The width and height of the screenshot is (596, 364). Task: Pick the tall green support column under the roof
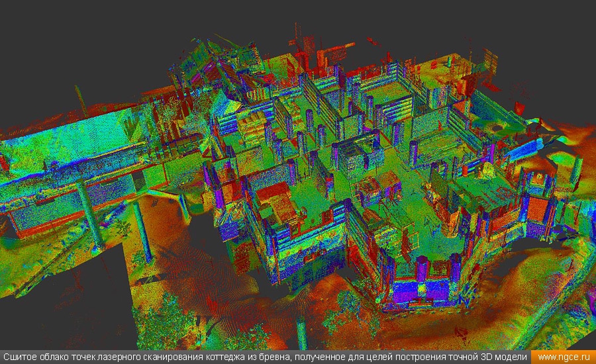(x=89, y=214)
